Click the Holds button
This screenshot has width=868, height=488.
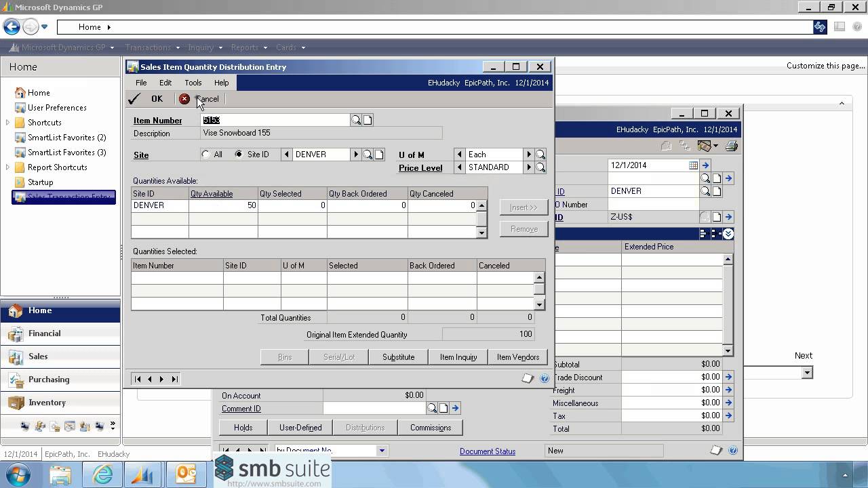click(243, 428)
